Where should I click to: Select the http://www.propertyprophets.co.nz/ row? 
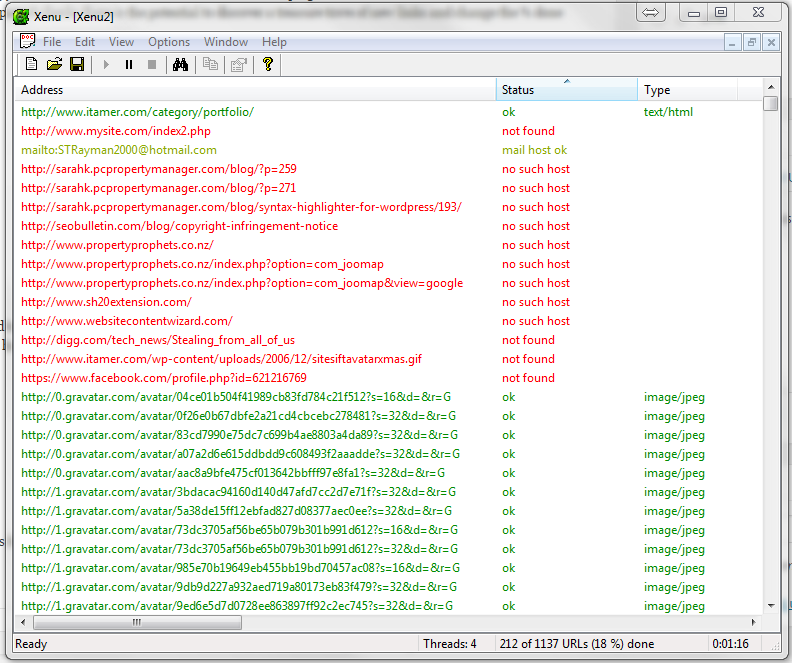387,245
